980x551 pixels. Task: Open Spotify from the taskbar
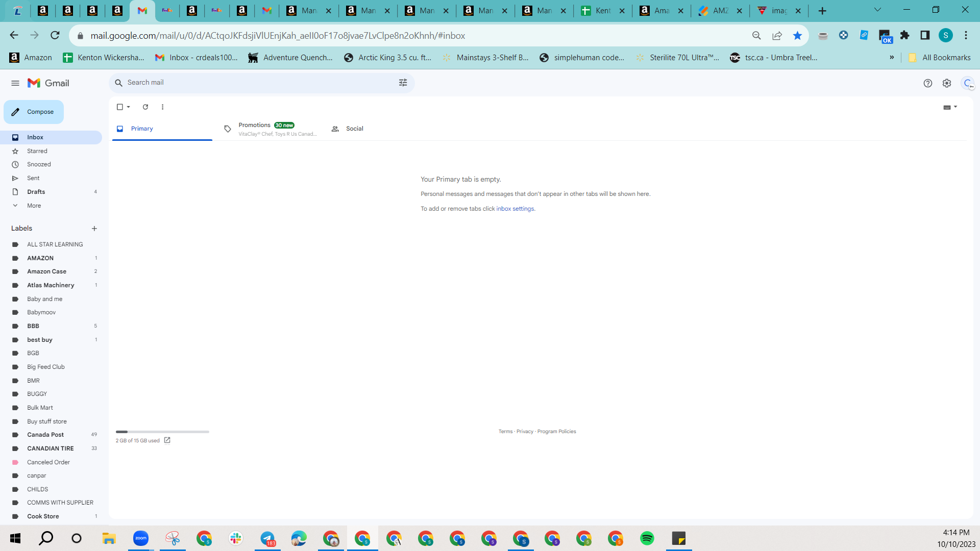[x=647, y=538]
